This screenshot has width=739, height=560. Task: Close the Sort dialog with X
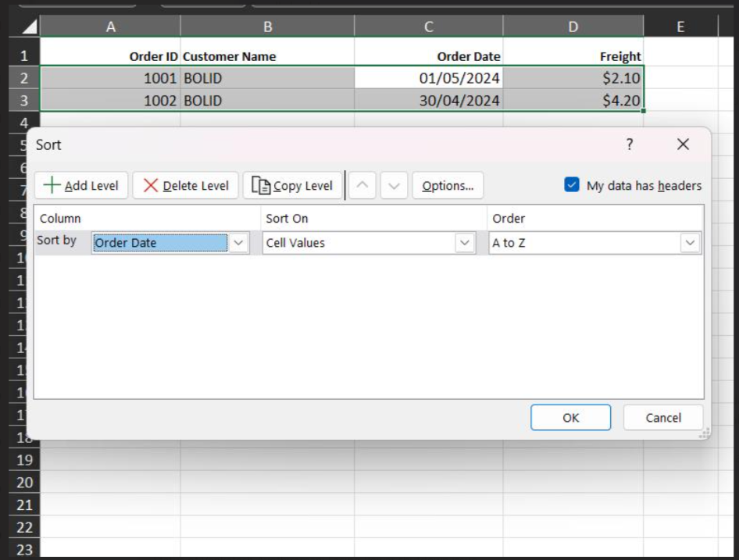point(683,144)
